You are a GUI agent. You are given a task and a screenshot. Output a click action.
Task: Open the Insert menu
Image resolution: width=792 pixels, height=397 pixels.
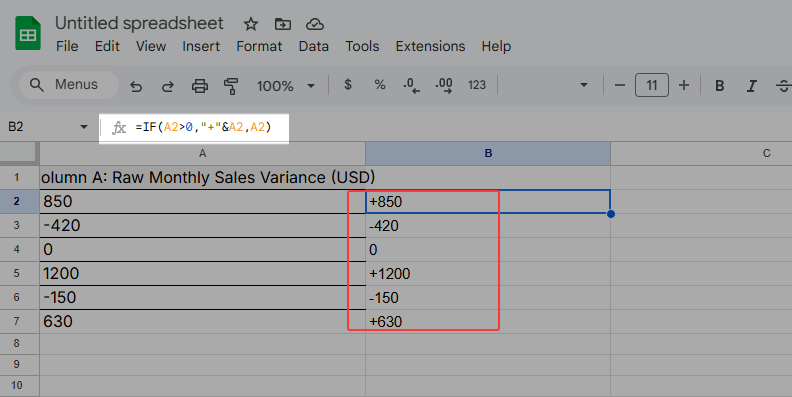pyautogui.click(x=201, y=46)
